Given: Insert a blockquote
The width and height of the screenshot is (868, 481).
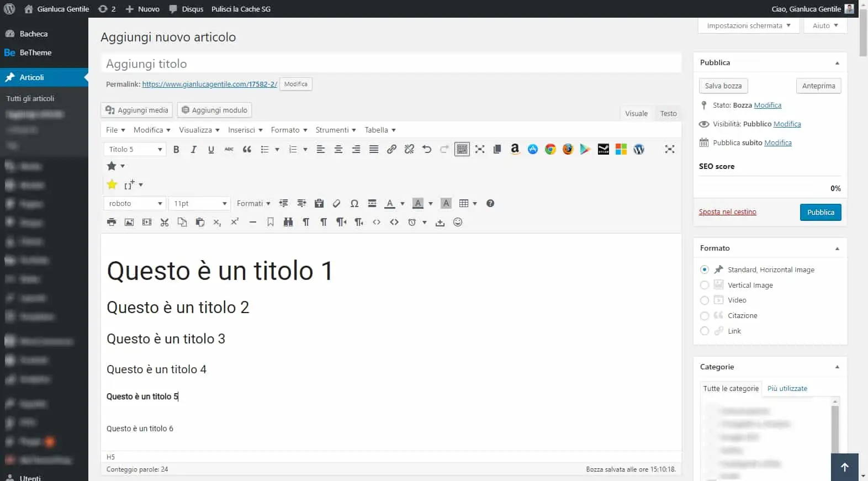Looking at the screenshot, I should tap(247, 150).
